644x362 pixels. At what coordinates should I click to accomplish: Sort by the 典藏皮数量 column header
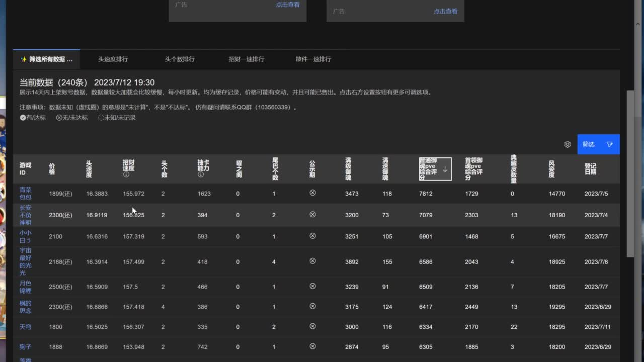513,168
